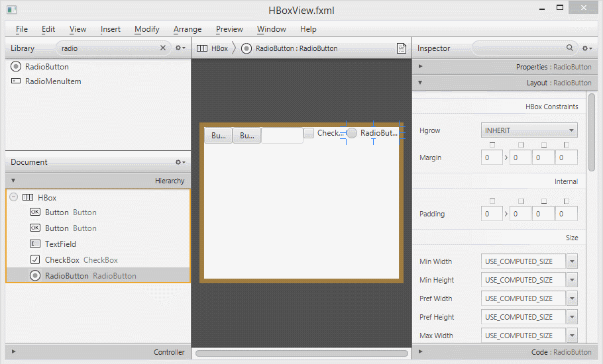Click the RadioButton icon in the breadcrumb bar
603x364 pixels.
click(x=246, y=48)
